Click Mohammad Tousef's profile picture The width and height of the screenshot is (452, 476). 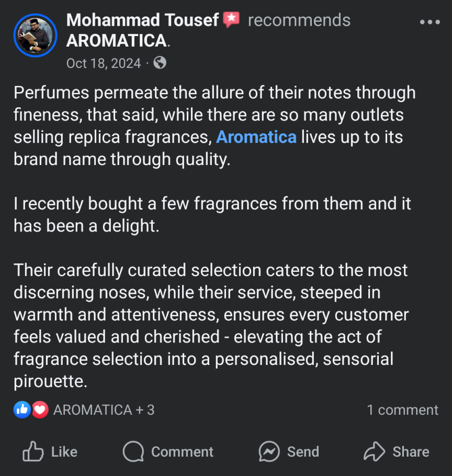(x=35, y=35)
